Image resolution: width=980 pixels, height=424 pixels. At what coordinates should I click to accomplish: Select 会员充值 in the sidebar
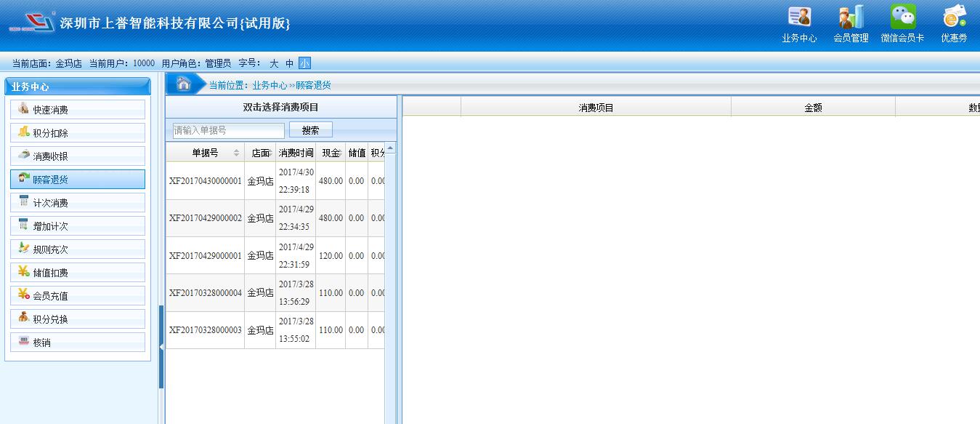(x=78, y=296)
